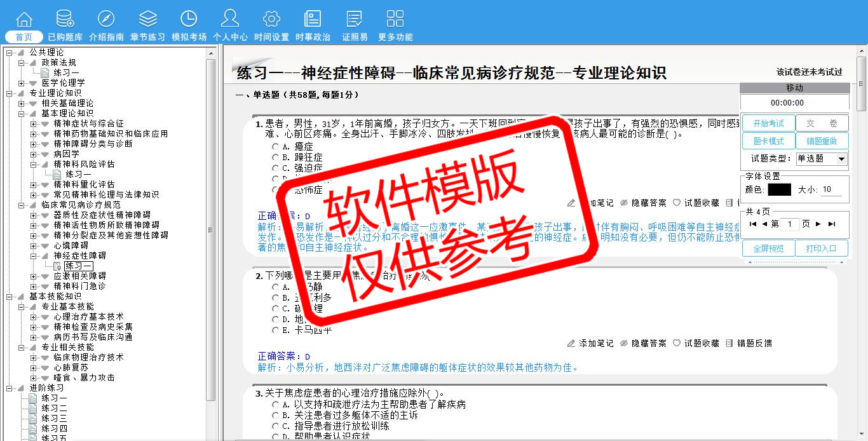Screen dimensions: 868x441
Task: Open 介绍指南 compass icon
Action: [x=106, y=19]
